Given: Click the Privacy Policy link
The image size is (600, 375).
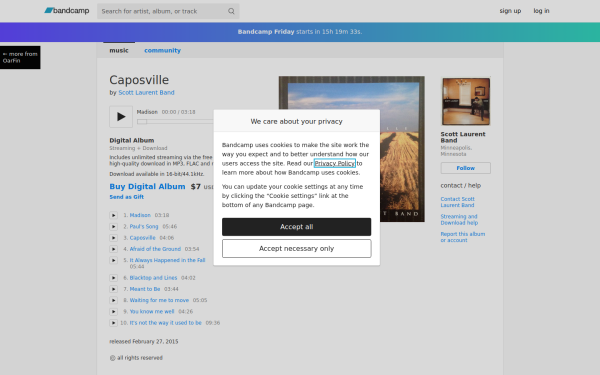Looking at the screenshot, I should 335,163.
